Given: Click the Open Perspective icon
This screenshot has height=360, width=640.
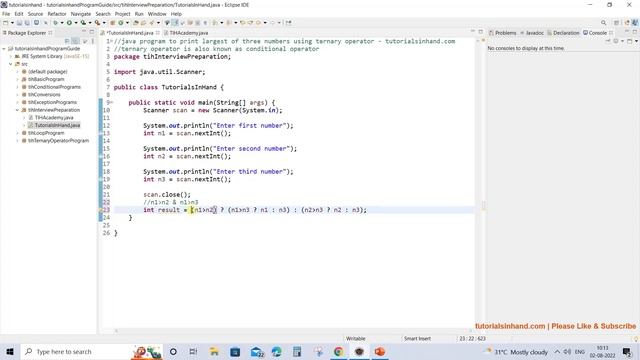Looking at the screenshot, I should tap(616, 23).
